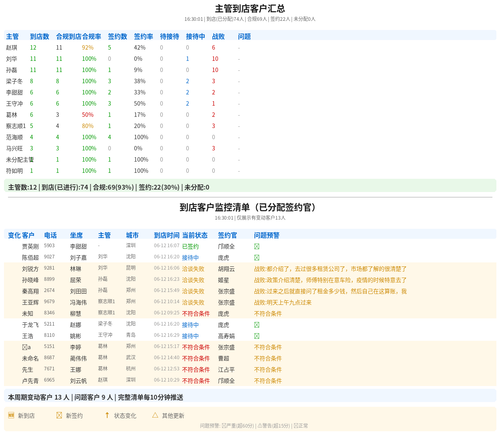Click customer name 于龙飞
The image size is (500, 448).
[30, 325]
